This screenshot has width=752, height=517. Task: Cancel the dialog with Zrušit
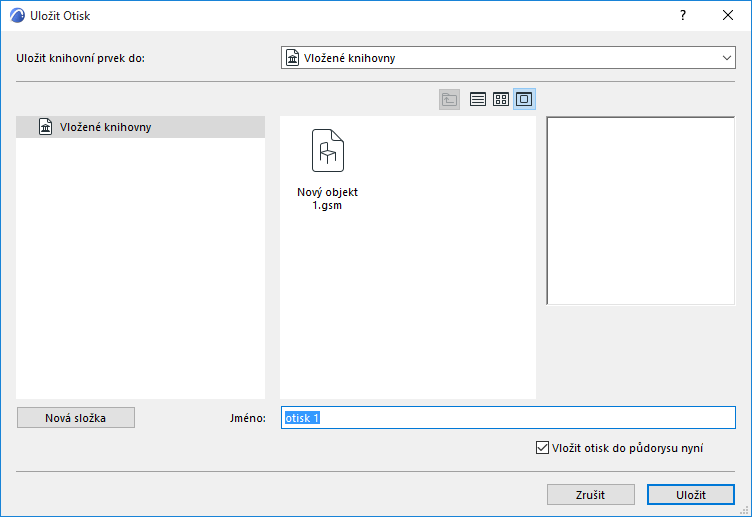[x=590, y=494]
